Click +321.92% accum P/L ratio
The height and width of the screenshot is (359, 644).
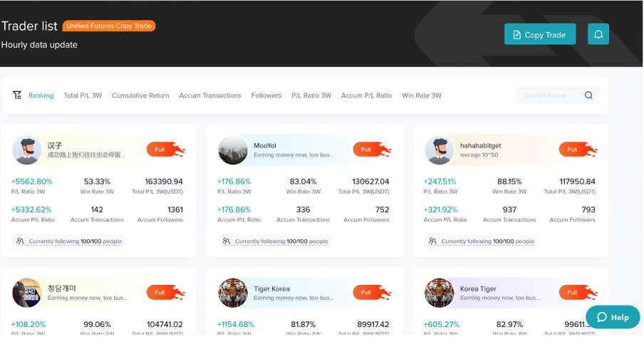coord(440,209)
